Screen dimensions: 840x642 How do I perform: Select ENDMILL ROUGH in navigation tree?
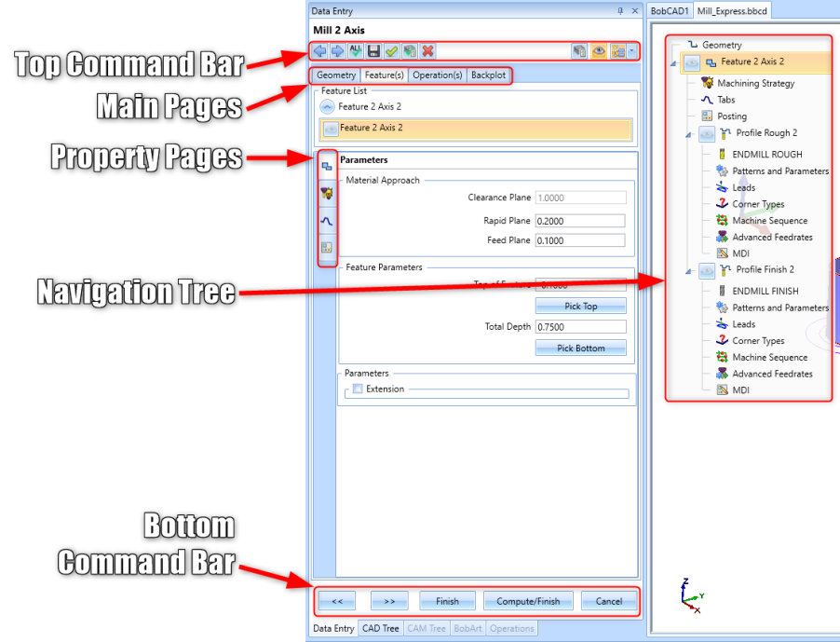(766, 155)
